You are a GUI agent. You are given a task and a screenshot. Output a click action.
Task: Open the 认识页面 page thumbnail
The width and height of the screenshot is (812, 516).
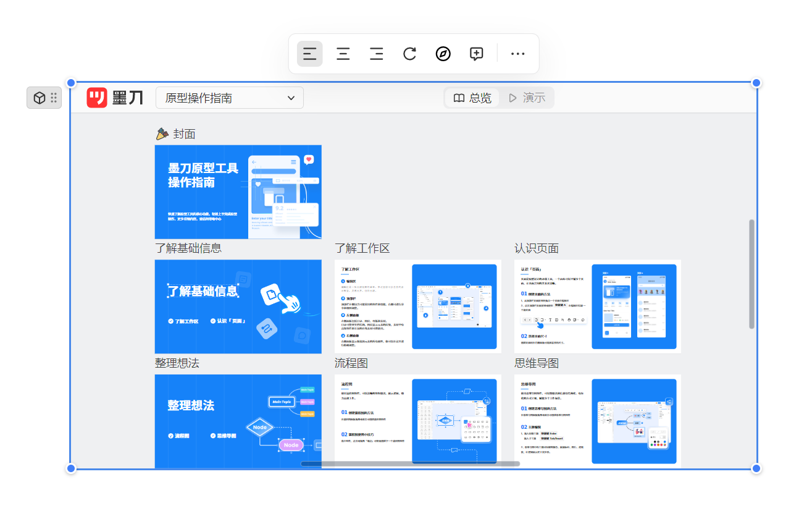pos(598,307)
